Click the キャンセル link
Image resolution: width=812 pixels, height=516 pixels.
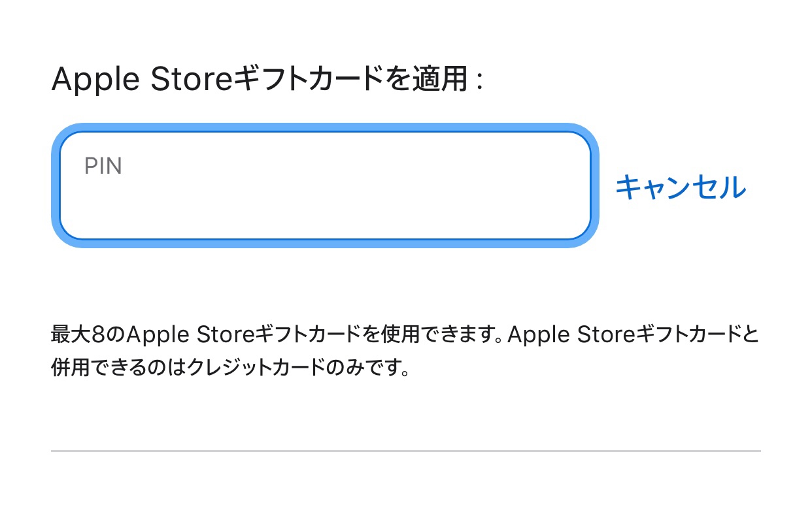point(681,187)
